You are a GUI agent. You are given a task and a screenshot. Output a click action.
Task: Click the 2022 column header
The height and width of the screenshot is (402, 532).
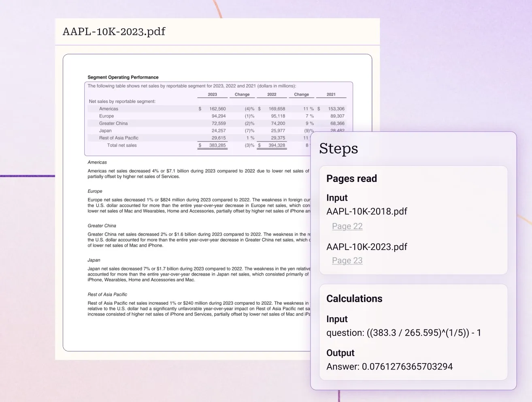pyautogui.click(x=272, y=94)
